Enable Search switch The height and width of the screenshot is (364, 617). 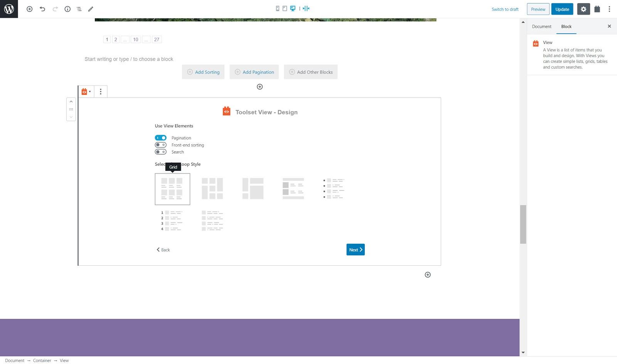161,152
